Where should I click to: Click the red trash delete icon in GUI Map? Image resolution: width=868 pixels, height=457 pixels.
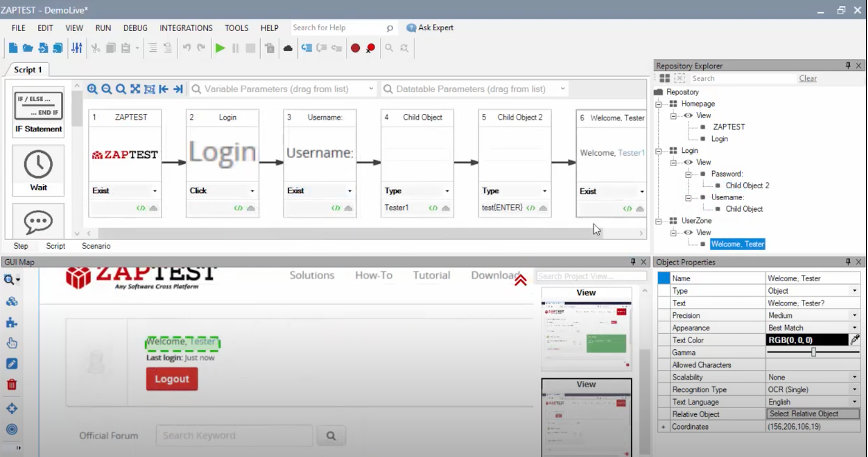(x=12, y=385)
